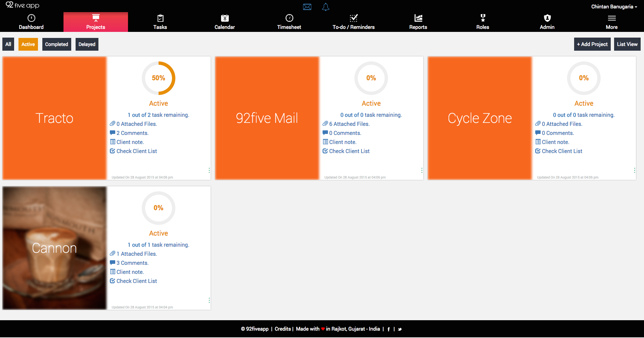Image resolution: width=644 pixels, height=338 pixels.
Task: Open the Tracto card options menu dots
Action: pyautogui.click(x=209, y=171)
